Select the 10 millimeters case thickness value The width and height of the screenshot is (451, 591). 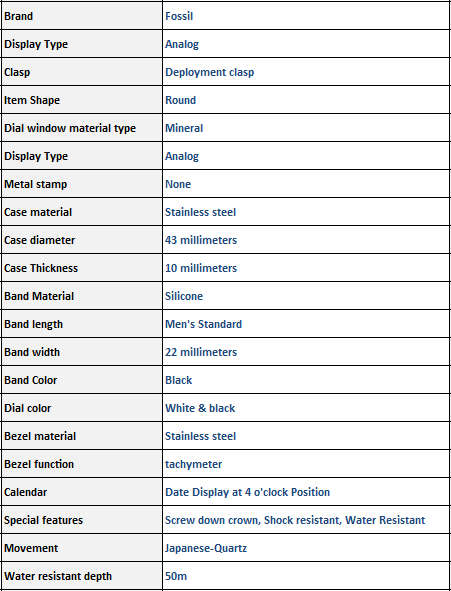tap(201, 268)
